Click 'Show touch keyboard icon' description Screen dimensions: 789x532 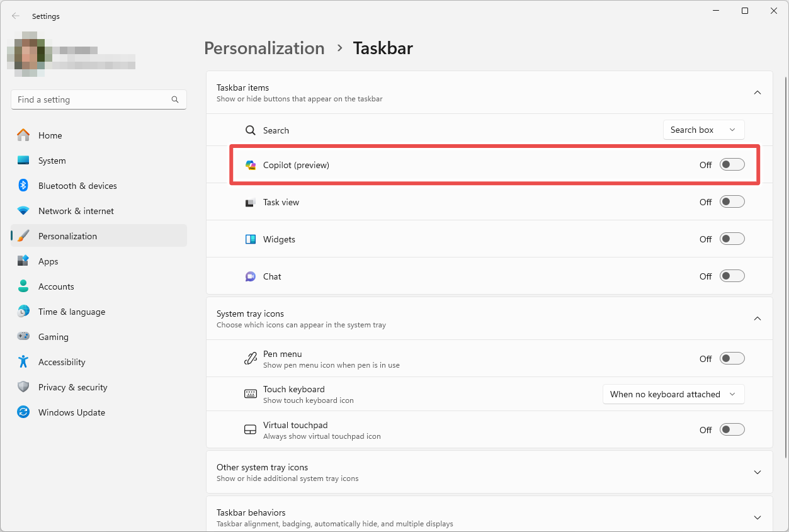pyautogui.click(x=309, y=400)
